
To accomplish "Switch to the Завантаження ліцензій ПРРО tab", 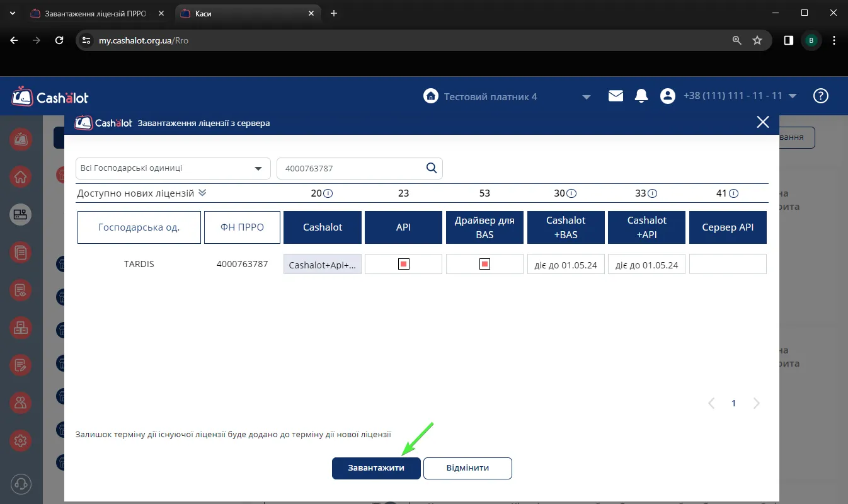I will 95,13.
